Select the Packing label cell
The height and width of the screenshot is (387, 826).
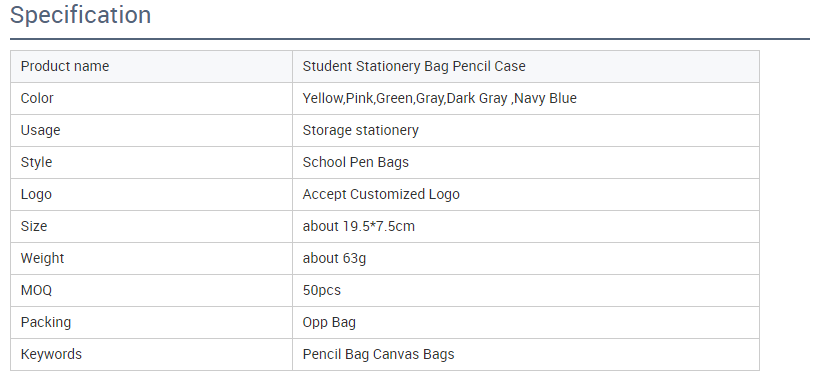click(x=151, y=322)
